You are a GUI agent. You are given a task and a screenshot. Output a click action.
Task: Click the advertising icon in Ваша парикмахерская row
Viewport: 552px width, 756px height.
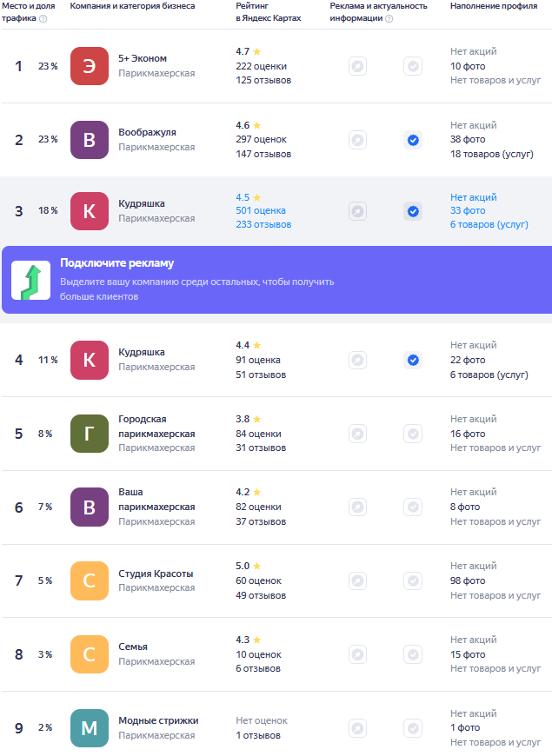[357, 507]
